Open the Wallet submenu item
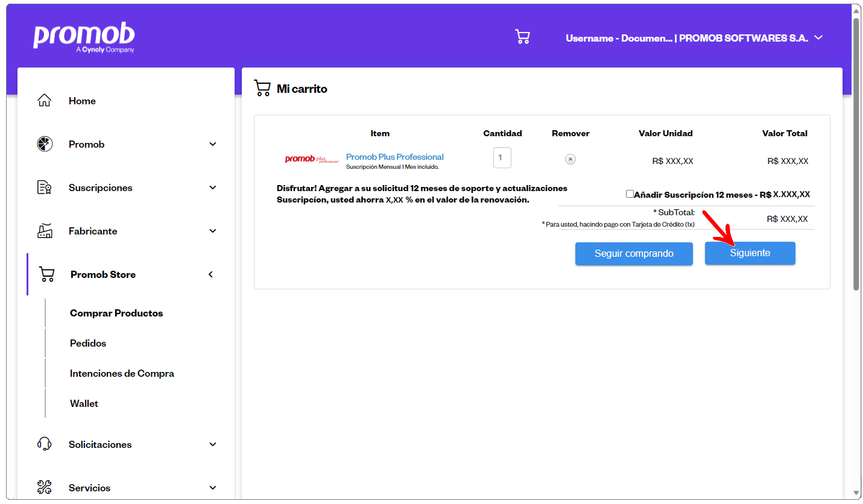Image resolution: width=863 pixels, height=504 pixels. point(84,403)
